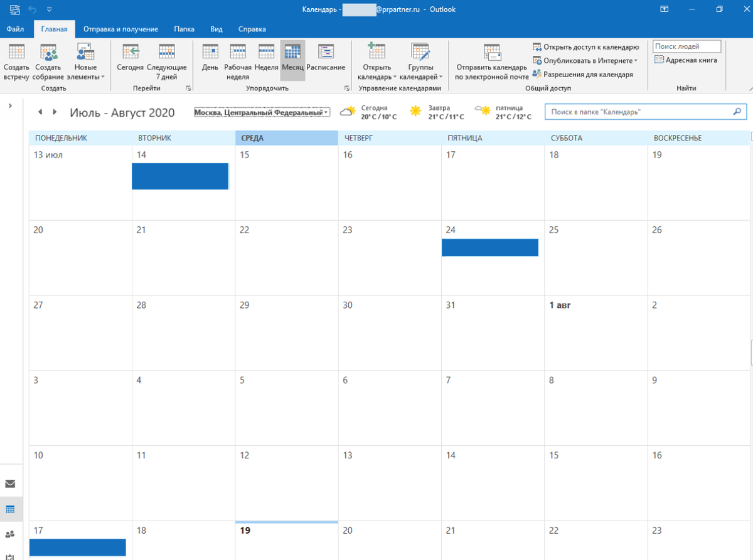Open the appointment on July 24
Image resolution: width=753 pixels, height=560 pixels.
click(x=490, y=248)
